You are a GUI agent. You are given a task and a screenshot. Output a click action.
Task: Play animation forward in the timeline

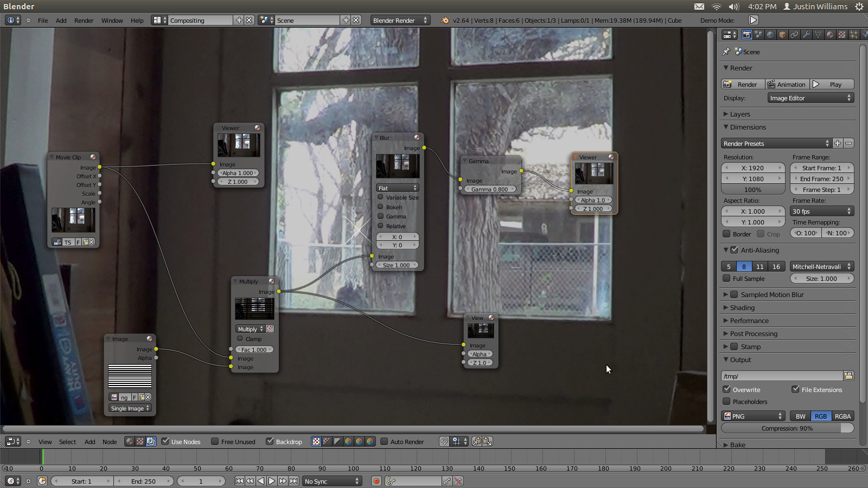272,481
